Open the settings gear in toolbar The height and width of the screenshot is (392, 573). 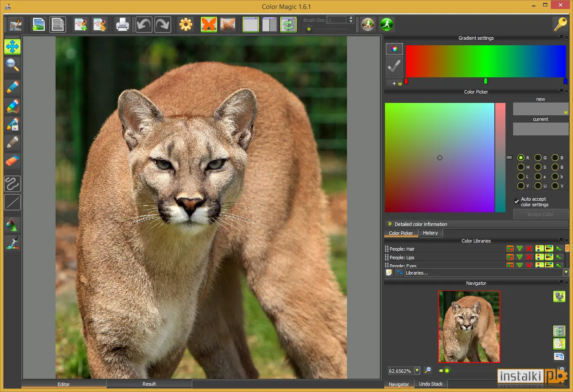pyautogui.click(x=186, y=24)
